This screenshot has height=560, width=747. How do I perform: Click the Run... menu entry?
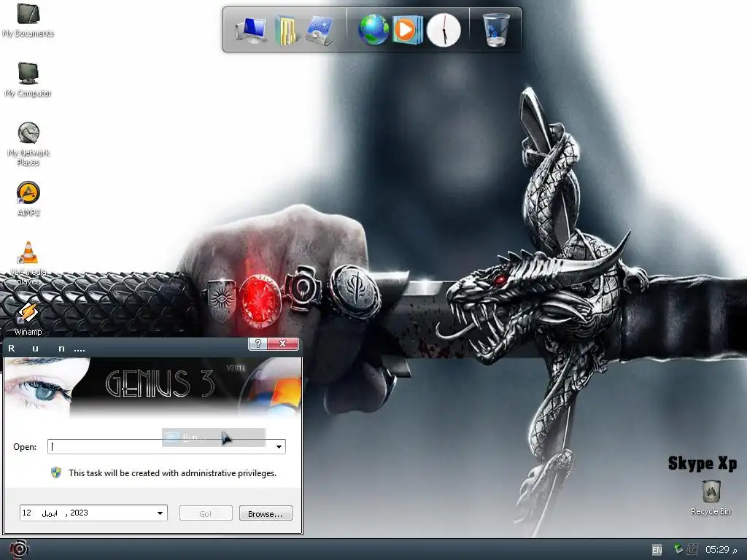(214, 437)
